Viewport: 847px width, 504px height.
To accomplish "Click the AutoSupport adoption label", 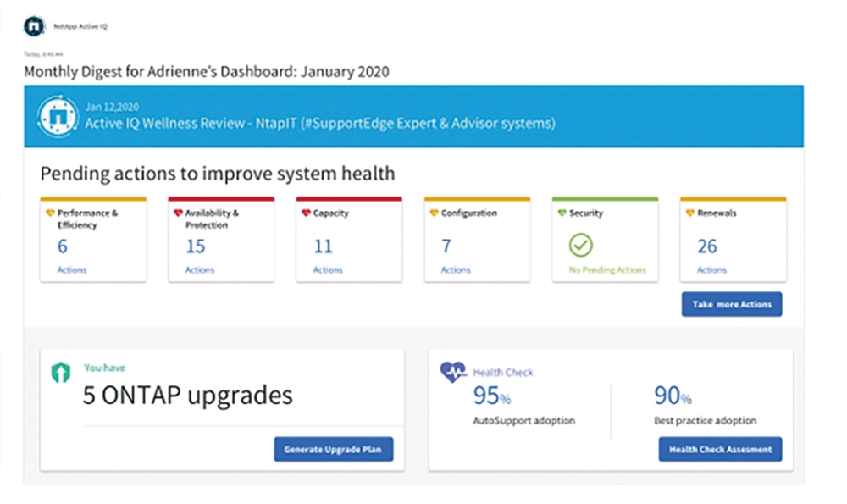I will (x=524, y=420).
